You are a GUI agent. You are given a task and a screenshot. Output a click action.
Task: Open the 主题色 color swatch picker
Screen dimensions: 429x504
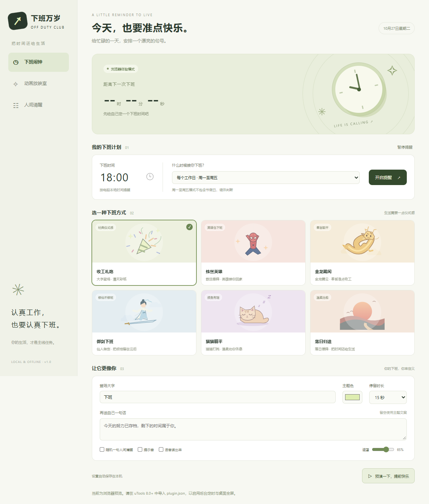pos(352,397)
